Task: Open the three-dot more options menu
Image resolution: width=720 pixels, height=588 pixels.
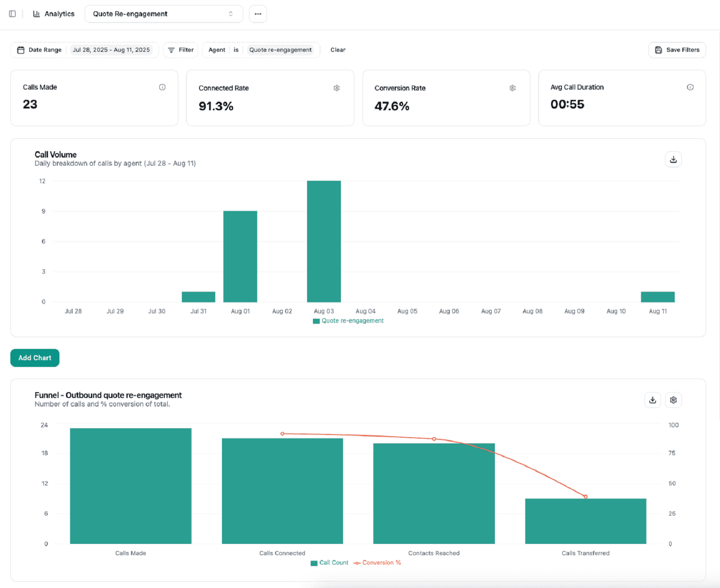Action: (258, 14)
